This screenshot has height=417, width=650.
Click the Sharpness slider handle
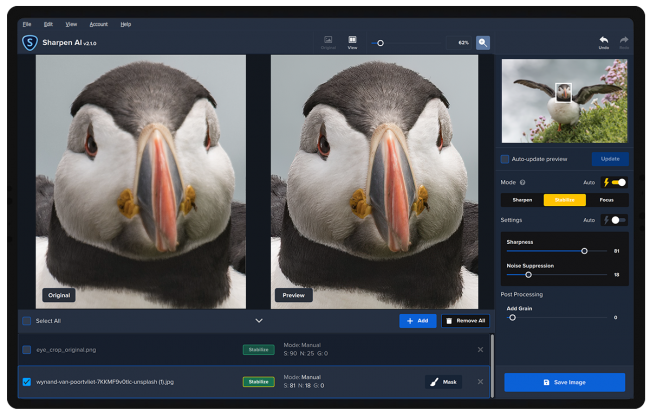click(x=584, y=251)
